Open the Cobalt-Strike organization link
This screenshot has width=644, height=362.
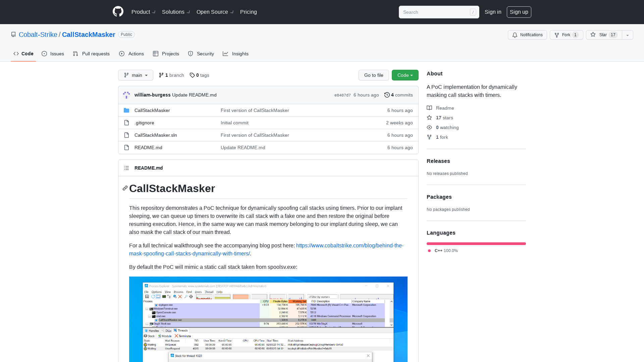[x=38, y=35]
